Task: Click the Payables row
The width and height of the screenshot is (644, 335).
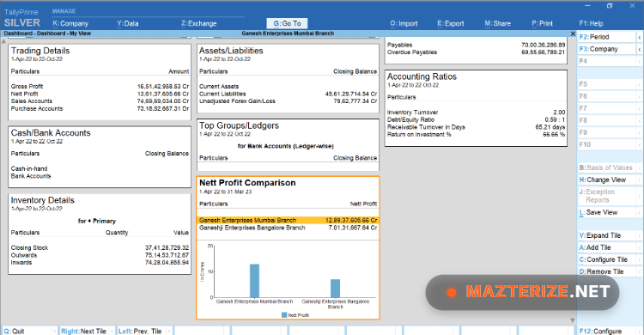Action: (476, 45)
